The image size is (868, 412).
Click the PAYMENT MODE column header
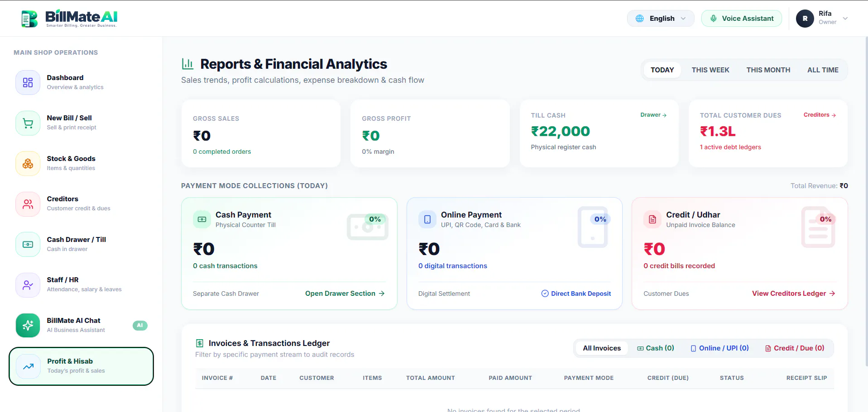click(589, 378)
